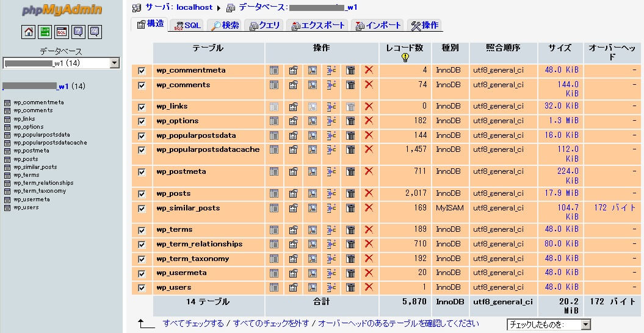Click insert icon for wp_links
Screen dimensions: 644x333
pyautogui.click(x=331, y=107)
